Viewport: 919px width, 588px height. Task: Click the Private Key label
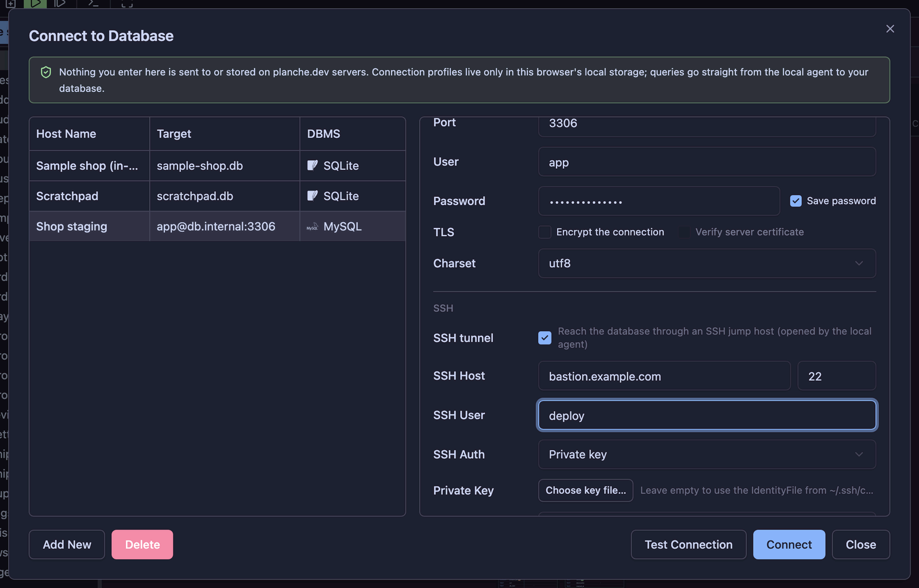(464, 490)
